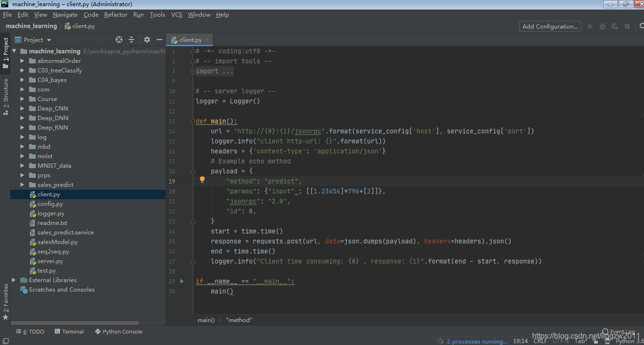This screenshot has height=345, width=644.
Task: Open the Help menu
Action: point(222,15)
